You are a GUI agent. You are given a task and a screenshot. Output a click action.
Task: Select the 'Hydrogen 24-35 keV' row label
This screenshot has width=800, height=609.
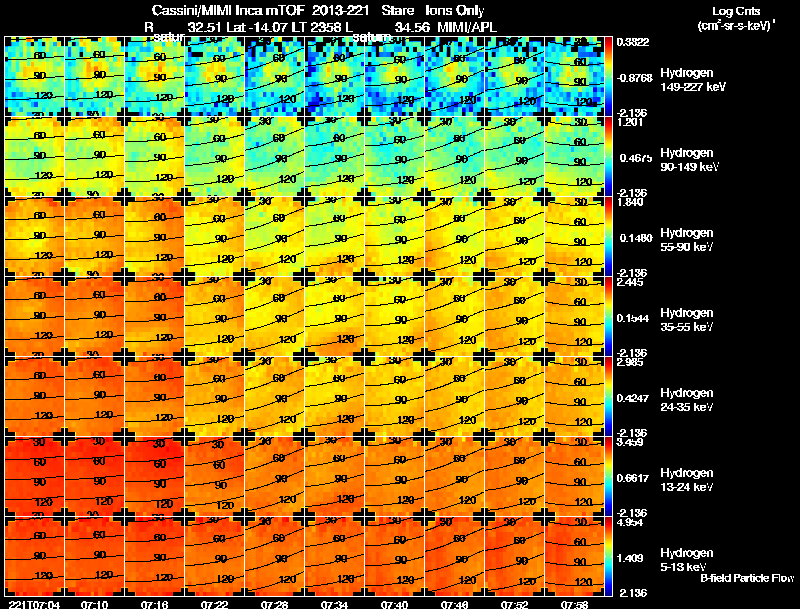(x=687, y=400)
